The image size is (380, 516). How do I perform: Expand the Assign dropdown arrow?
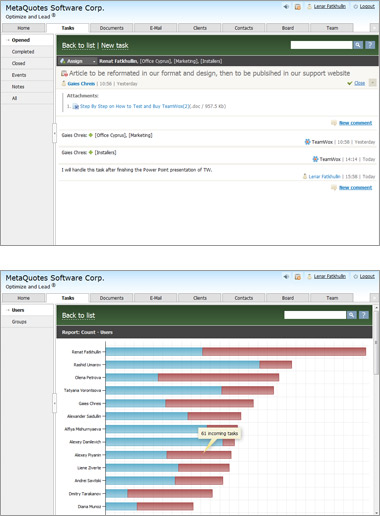pos(94,61)
